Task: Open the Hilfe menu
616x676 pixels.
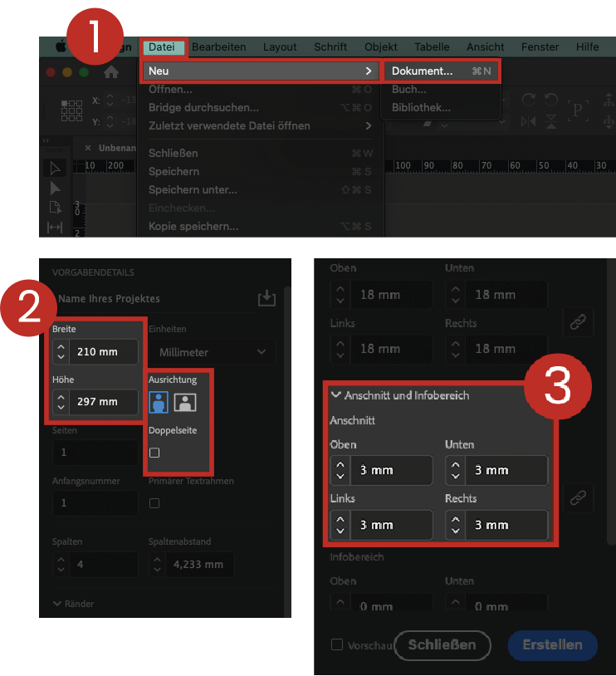Action: click(x=588, y=47)
